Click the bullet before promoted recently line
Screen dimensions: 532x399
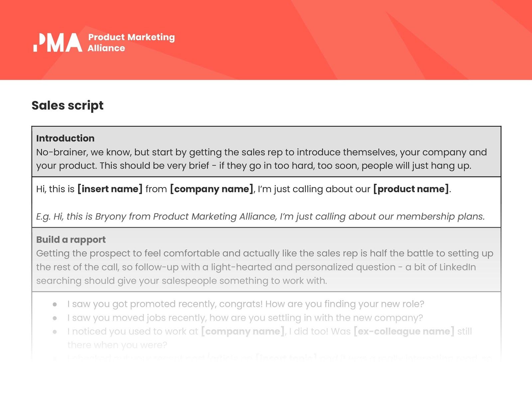coord(55,304)
